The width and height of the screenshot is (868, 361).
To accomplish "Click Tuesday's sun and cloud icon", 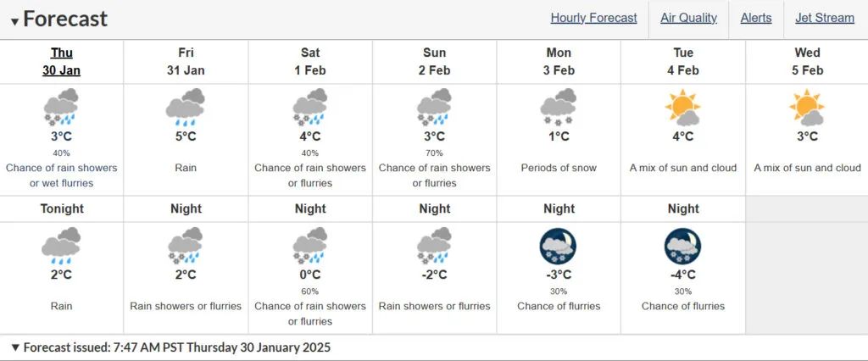I will 683,108.
